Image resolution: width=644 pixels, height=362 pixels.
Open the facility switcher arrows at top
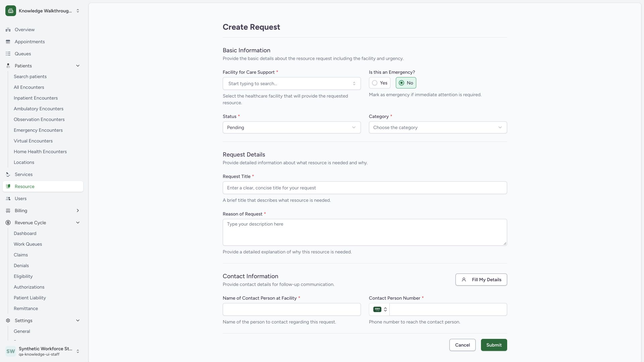78,11
